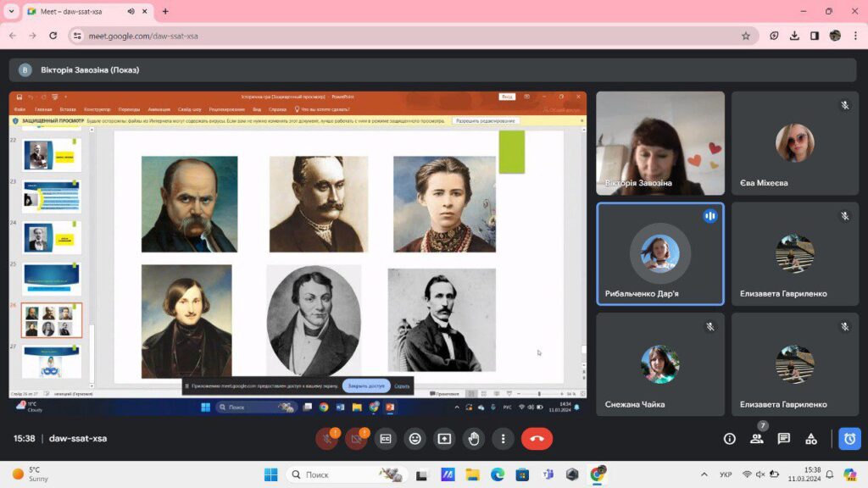Screen dimensions: 868x488
Task: Click the taskbar Поиск search box
Action: tap(347, 474)
